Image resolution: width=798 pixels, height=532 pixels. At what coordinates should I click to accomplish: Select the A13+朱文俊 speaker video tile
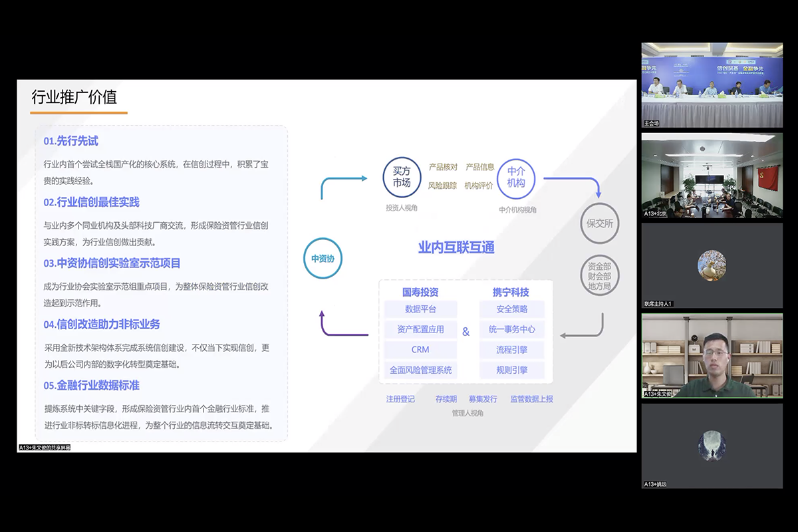coord(712,356)
